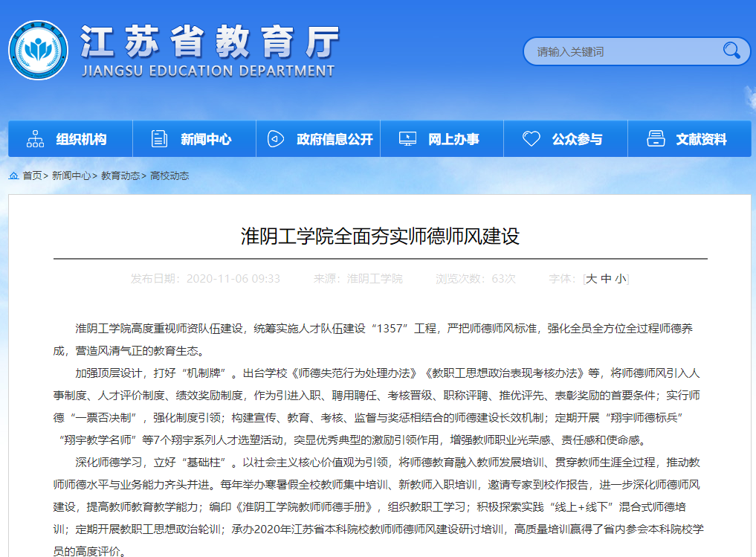Click the home icon in breadcrumb
This screenshot has width=756, height=557.
[x=13, y=176]
